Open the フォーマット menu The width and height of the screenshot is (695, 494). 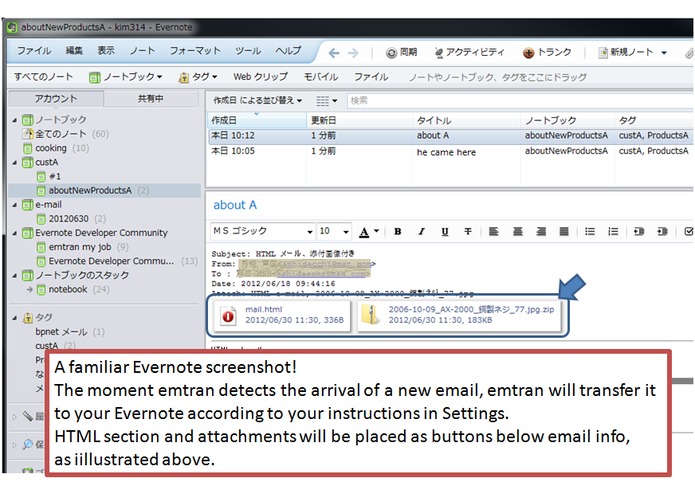(x=195, y=51)
